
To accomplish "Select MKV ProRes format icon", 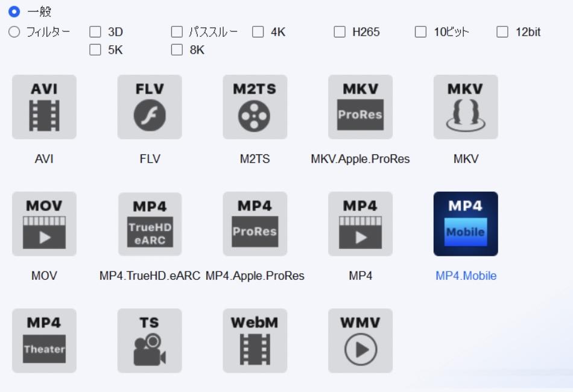I will [x=360, y=107].
